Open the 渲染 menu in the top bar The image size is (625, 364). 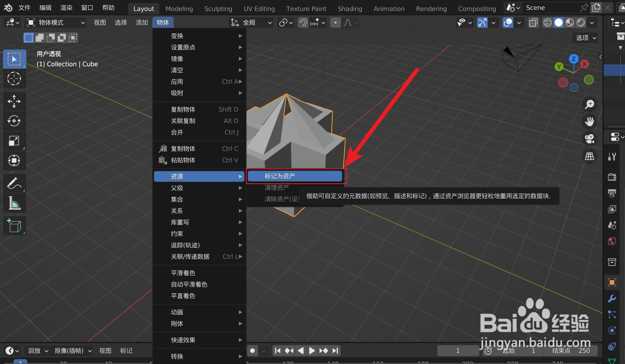(66, 8)
